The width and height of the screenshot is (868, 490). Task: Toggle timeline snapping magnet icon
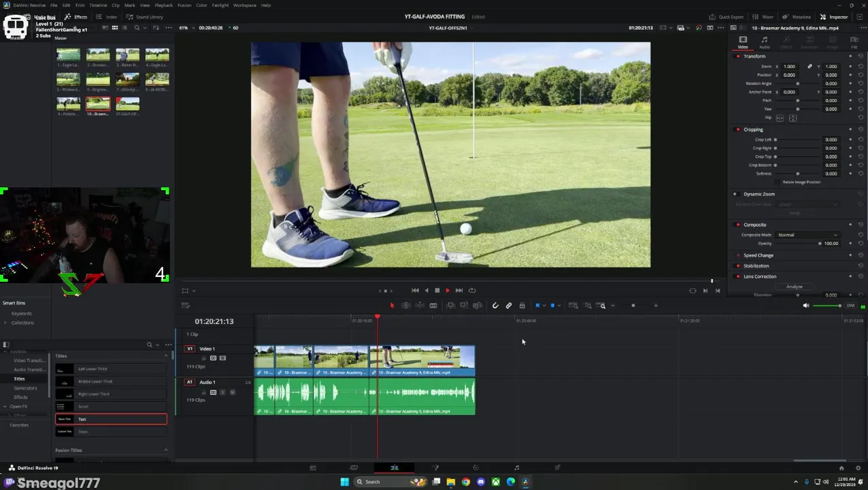(x=495, y=306)
